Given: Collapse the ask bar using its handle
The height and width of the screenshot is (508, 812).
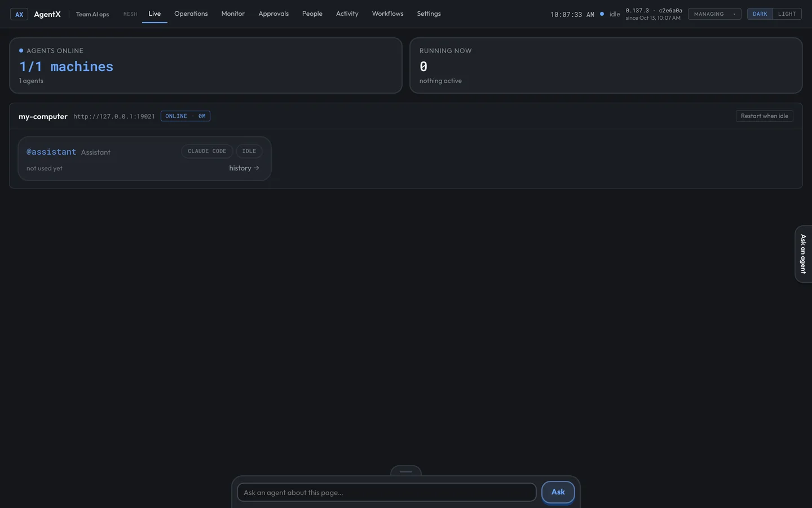Looking at the screenshot, I should tap(406, 471).
